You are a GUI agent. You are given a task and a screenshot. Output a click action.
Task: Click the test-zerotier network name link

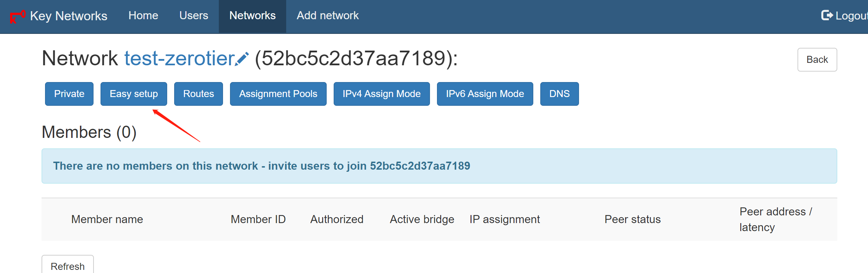pos(179,58)
